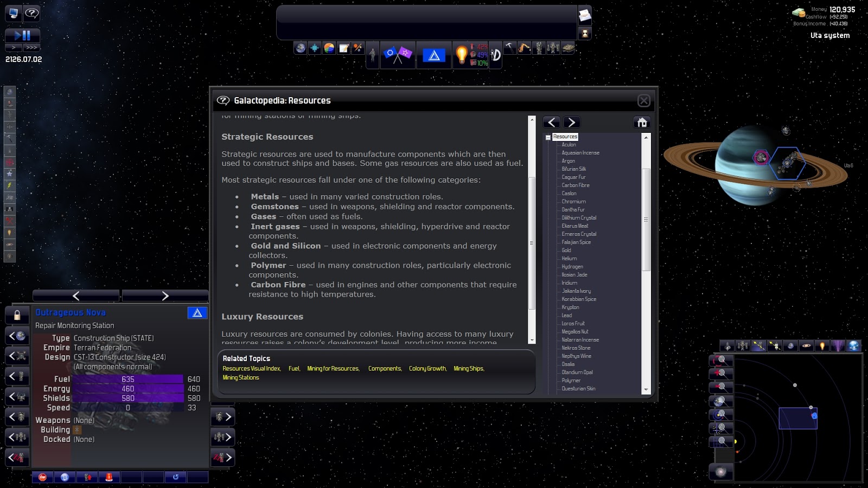This screenshot has height=488, width=868.
Task: Open the message history envelope icon
Action: coord(585,16)
